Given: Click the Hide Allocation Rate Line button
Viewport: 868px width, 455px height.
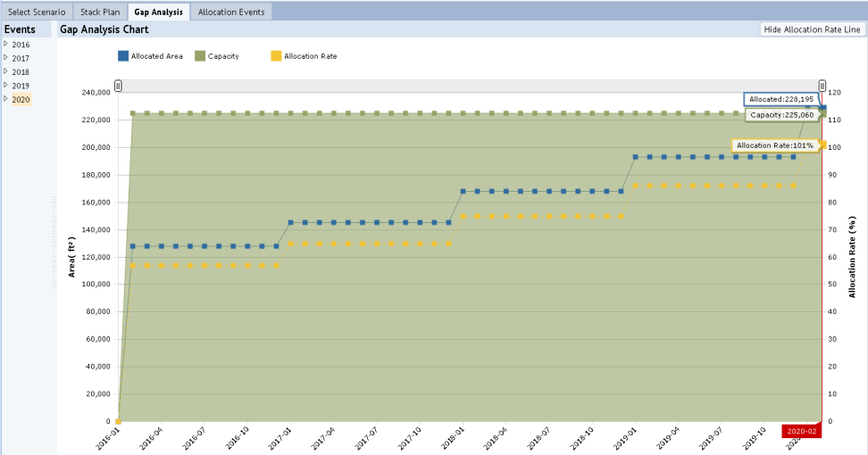Looking at the screenshot, I should pyautogui.click(x=812, y=29).
